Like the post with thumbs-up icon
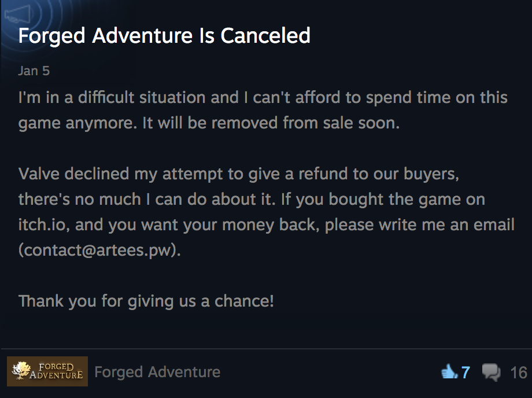The image size is (532, 398). point(449,371)
